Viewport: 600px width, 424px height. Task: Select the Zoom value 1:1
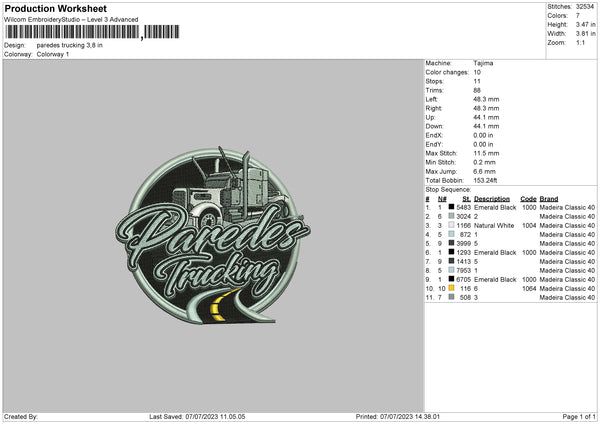coord(580,42)
